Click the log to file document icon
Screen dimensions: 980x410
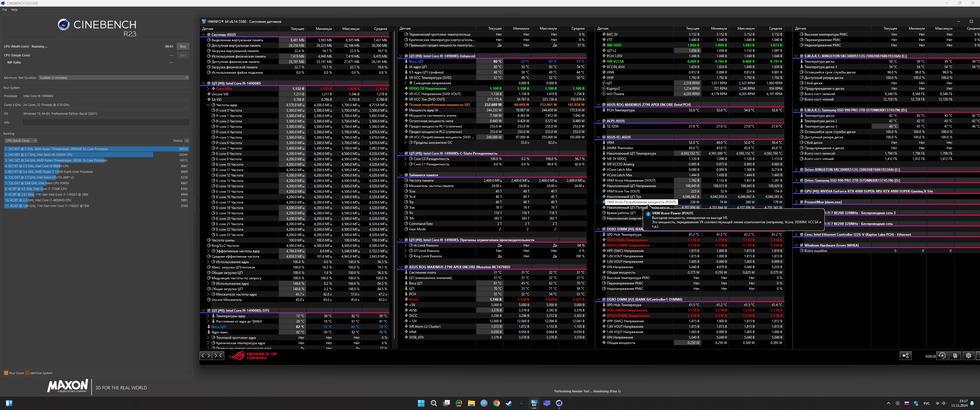pos(955,356)
